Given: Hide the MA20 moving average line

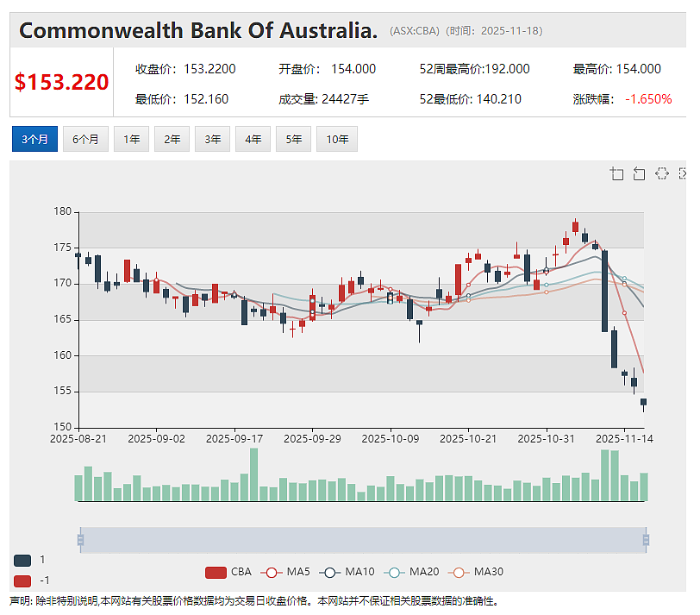Looking at the screenshot, I should [411, 572].
